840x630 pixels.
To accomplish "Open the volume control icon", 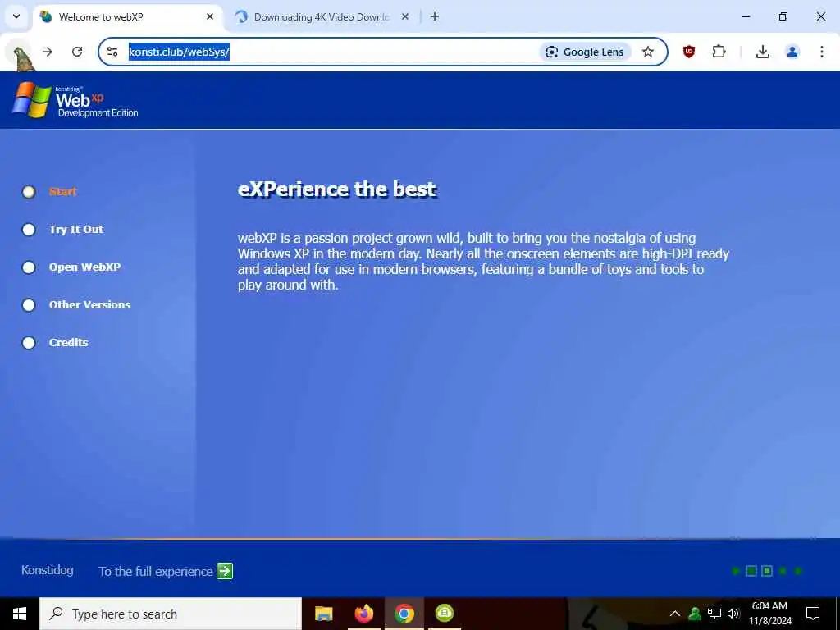I will (733, 614).
